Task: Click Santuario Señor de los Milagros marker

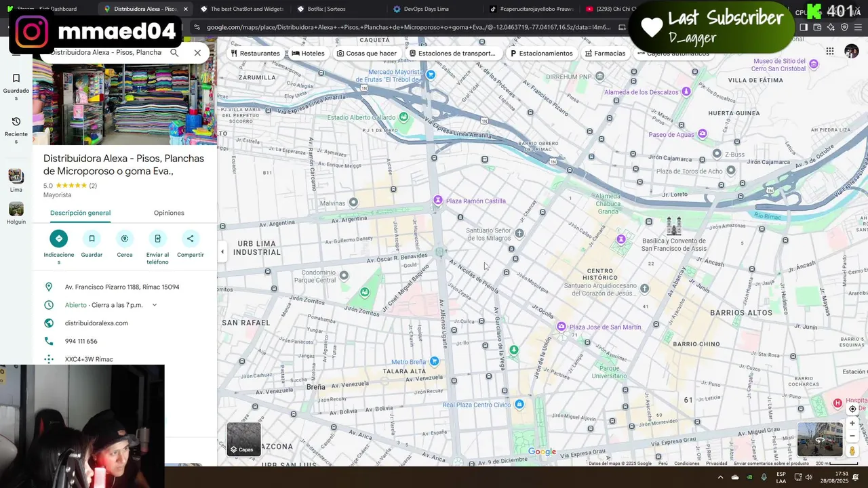Action: (x=519, y=233)
